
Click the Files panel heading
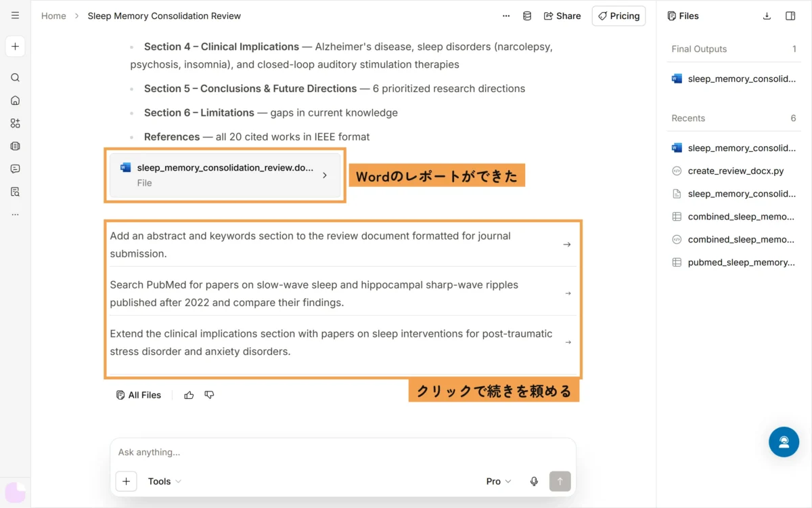(683, 16)
